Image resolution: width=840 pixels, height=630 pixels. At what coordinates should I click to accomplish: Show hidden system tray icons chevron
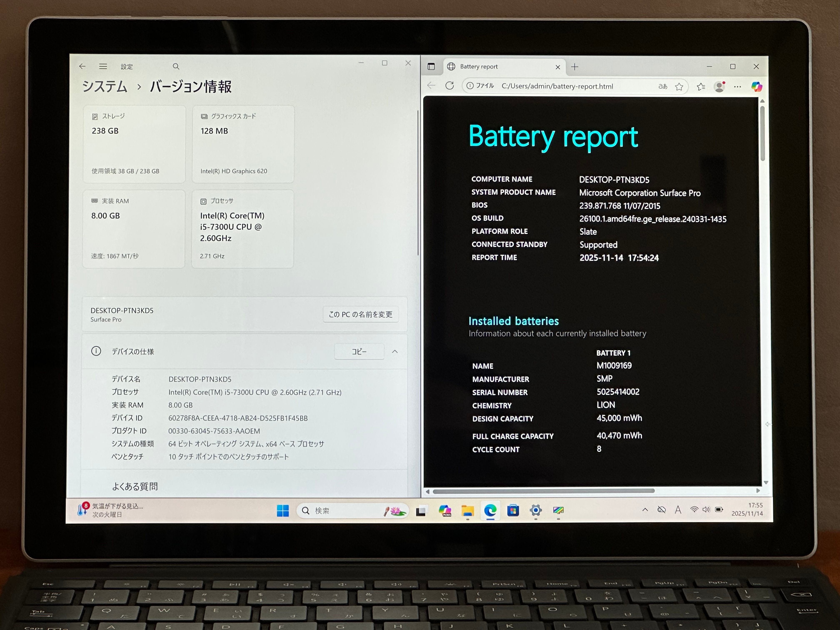click(x=645, y=510)
